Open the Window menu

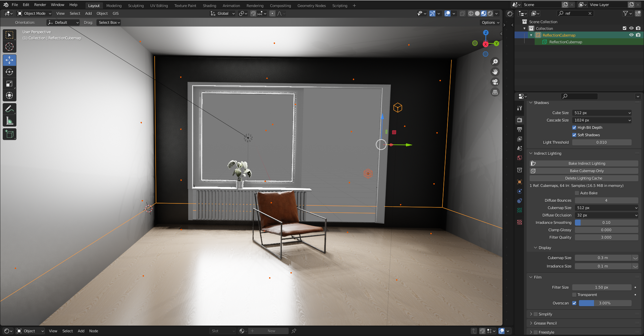tap(57, 5)
